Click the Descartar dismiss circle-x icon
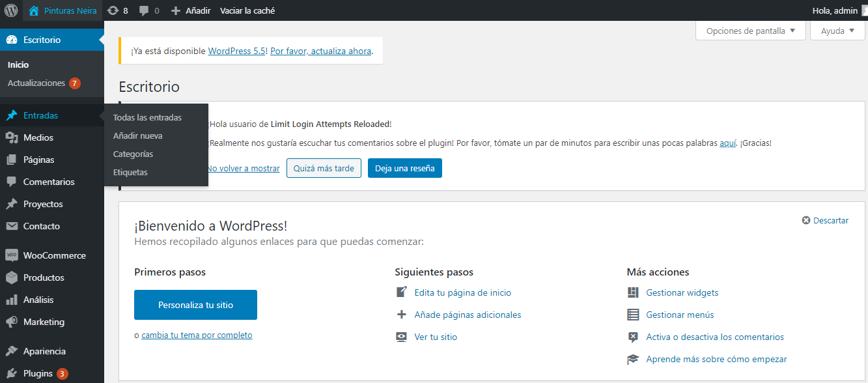Screen dimensions: 868x383 806,220
